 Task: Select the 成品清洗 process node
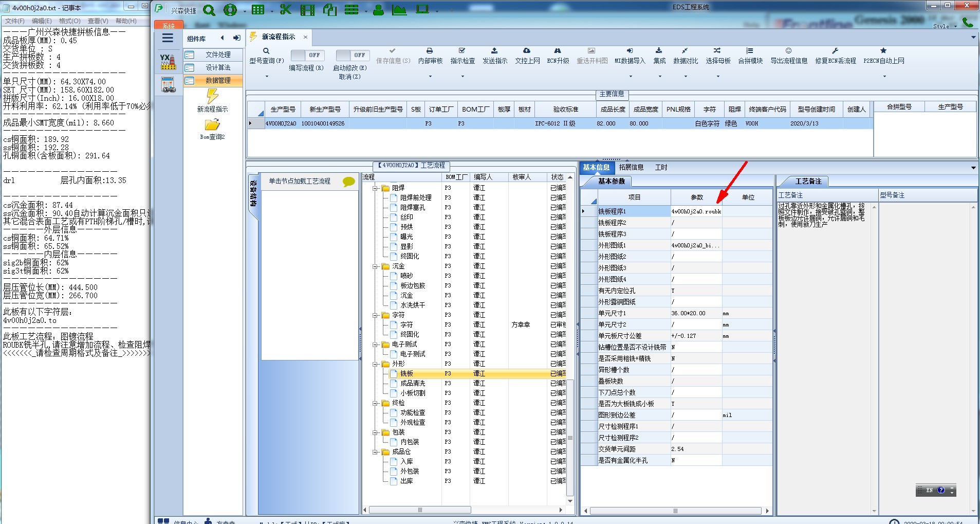point(413,384)
